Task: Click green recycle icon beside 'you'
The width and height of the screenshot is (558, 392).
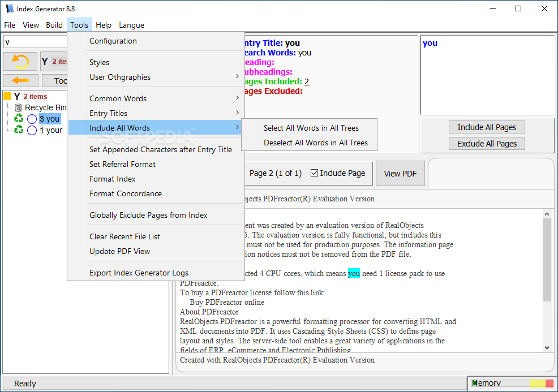Action: (19, 118)
